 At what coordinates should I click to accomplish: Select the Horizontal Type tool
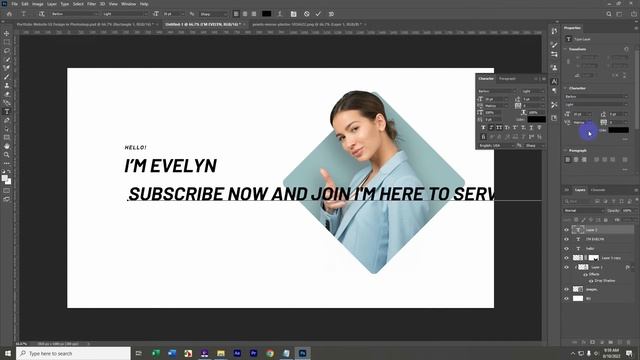[7, 111]
